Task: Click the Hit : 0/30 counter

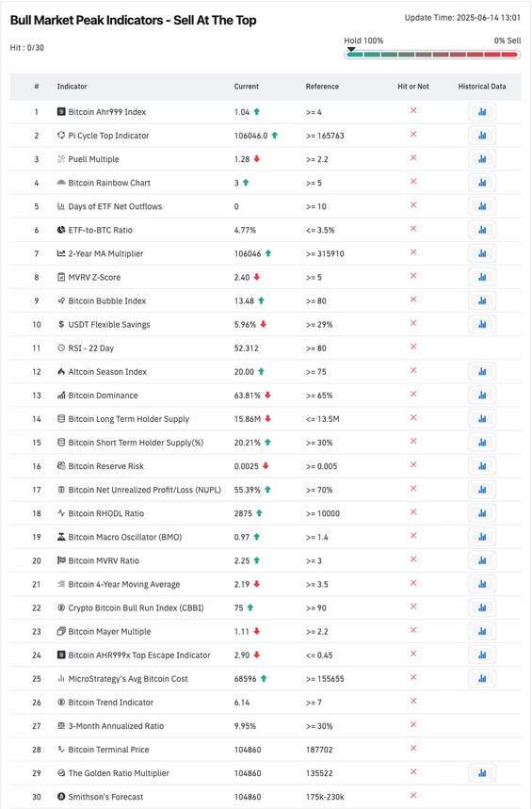Action: pyautogui.click(x=26, y=47)
